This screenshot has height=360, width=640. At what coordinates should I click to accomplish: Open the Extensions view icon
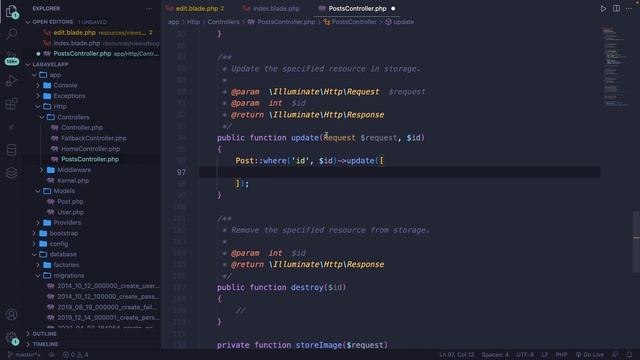click(11, 104)
